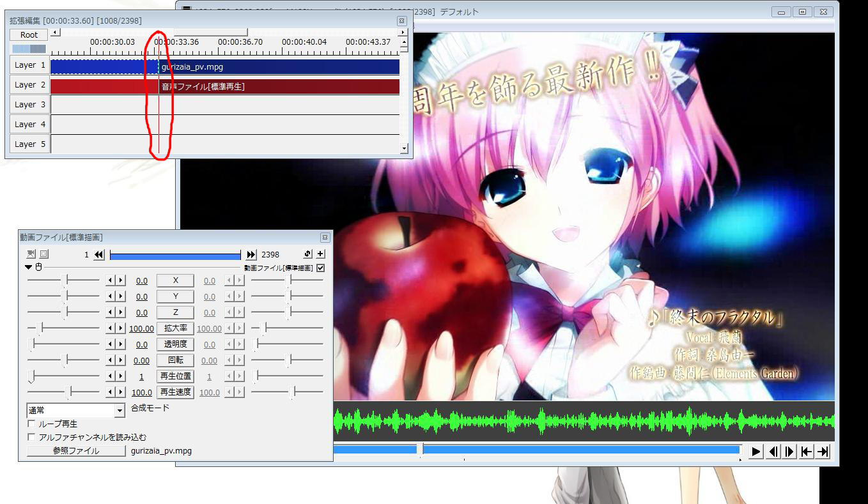Collapse the settings with the black triangle
This screenshot has width=868, height=504.
[29, 268]
